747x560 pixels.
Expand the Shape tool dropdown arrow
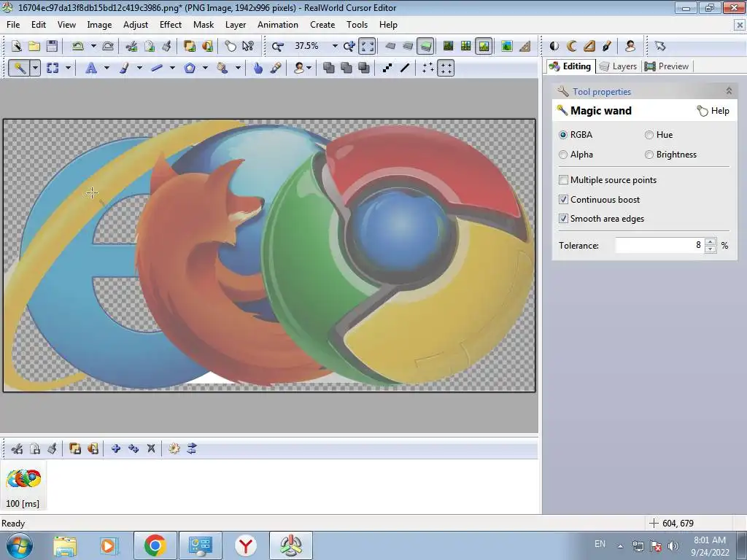point(205,68)
